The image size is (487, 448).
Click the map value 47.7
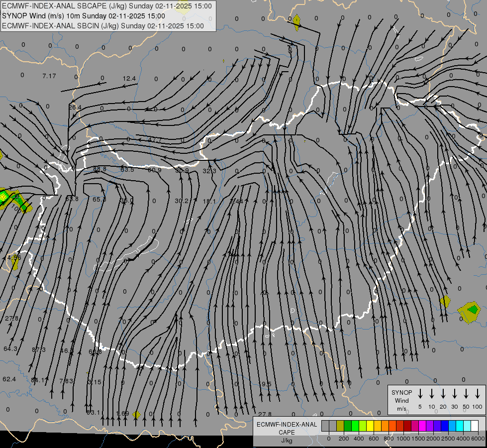(155, 139)
